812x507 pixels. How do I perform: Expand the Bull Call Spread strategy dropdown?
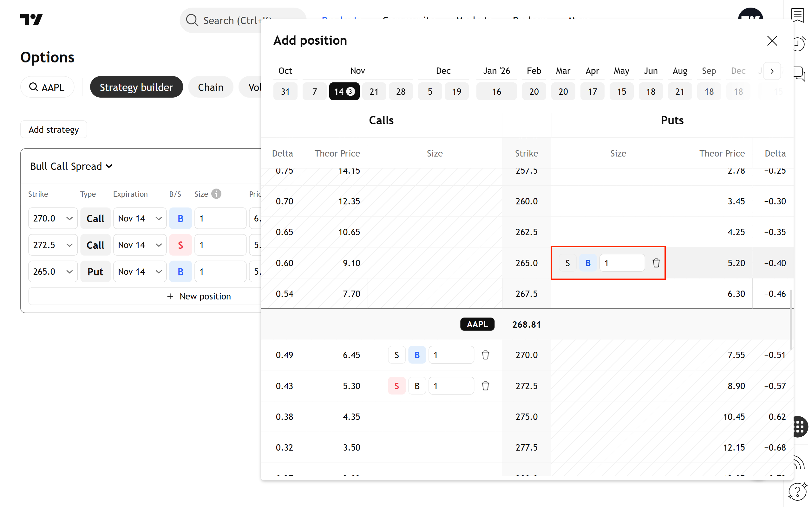click(x=71, y=166)
